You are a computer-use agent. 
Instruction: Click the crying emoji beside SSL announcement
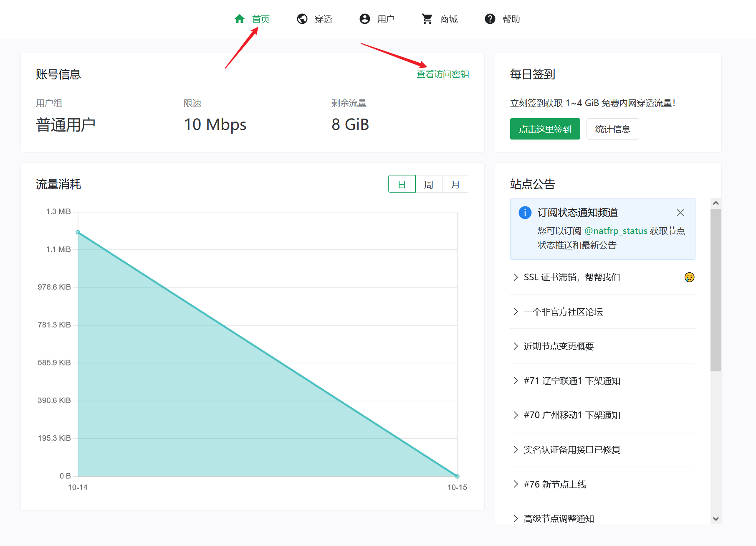click(x=689, y=277)
